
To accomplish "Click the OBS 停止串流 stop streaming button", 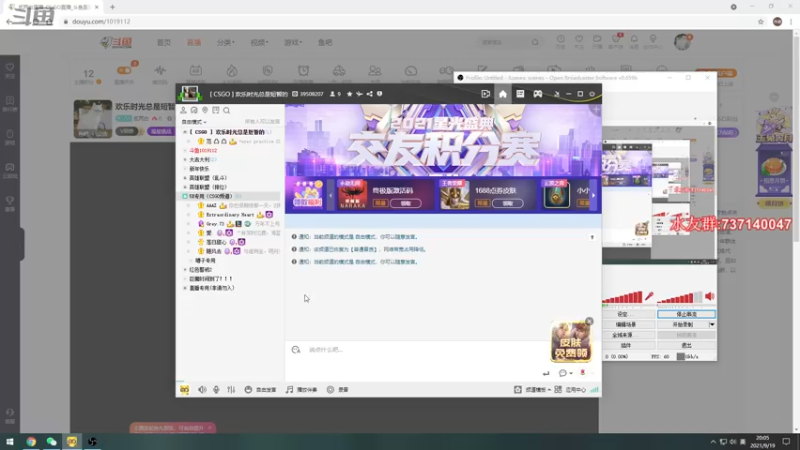I will click(x=687, y=314).
